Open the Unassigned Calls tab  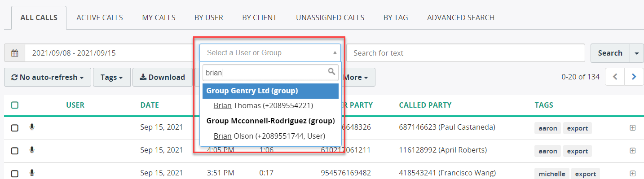click(x=330, y=18)
